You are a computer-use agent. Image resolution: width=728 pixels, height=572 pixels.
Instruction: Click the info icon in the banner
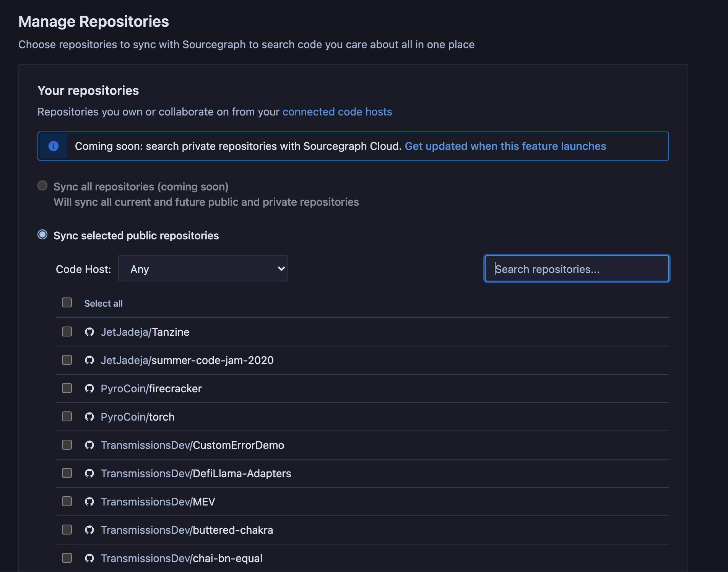pos(54,146)
